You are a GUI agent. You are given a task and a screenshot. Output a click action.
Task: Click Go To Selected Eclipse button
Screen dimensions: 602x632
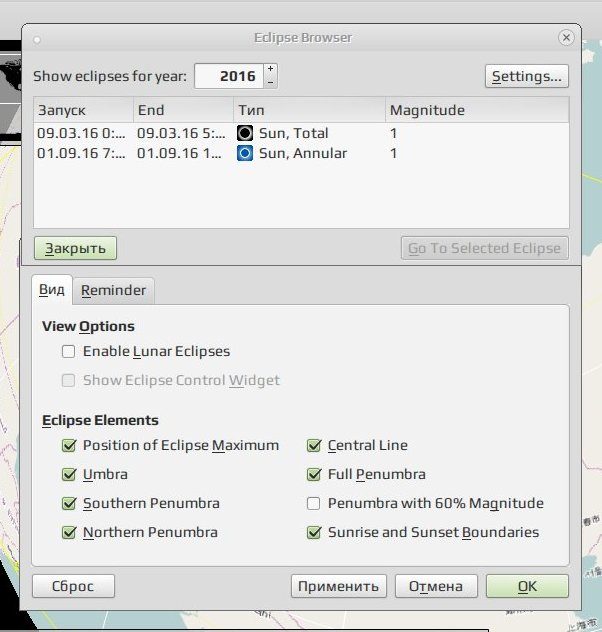[x=484, y=248]
